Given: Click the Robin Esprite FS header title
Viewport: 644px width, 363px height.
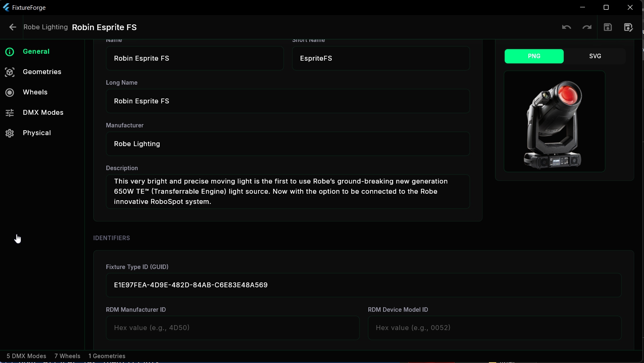Looking at the screenshot, I should tap(104, 27).
